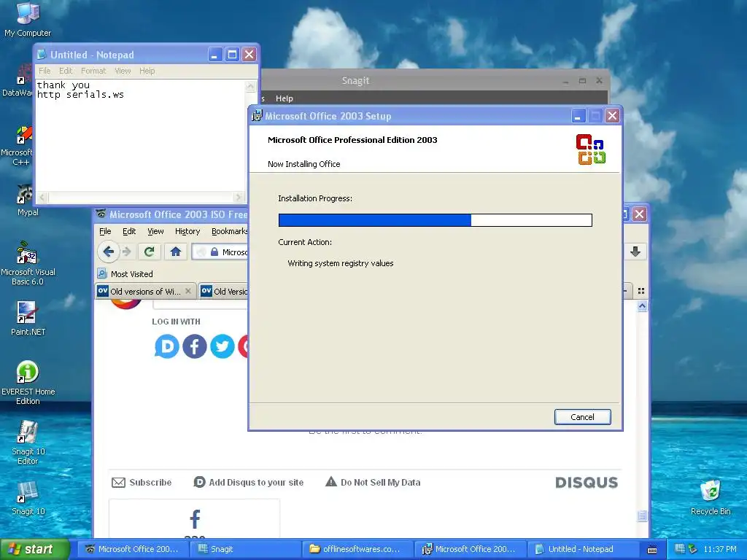This screenshot has height=560, width=747.
Task: Go to the browser Home page
Action: (x=175, y=252)
